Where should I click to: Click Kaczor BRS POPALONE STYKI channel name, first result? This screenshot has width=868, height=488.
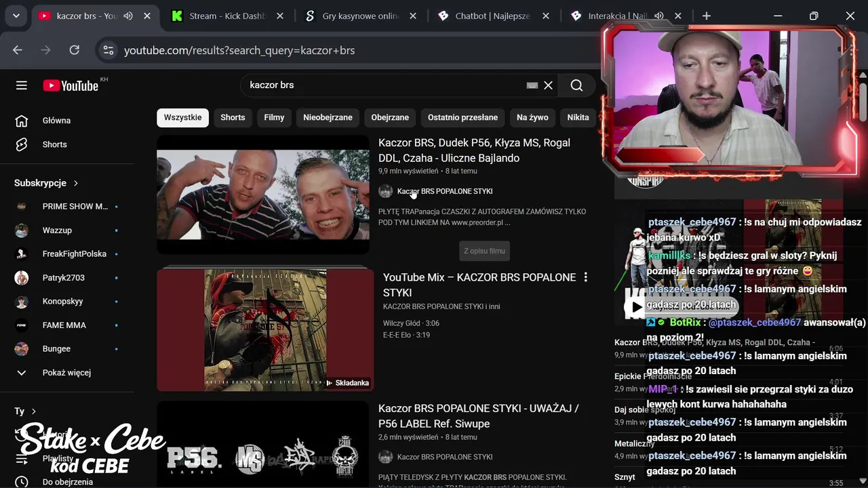[445, 191]
